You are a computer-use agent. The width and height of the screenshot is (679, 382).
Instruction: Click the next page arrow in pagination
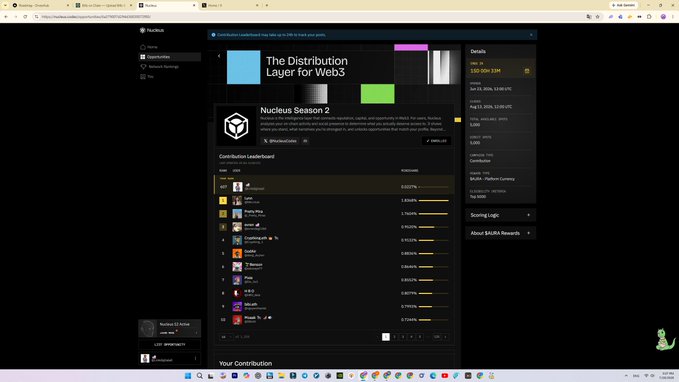click(x=445, y=337)
